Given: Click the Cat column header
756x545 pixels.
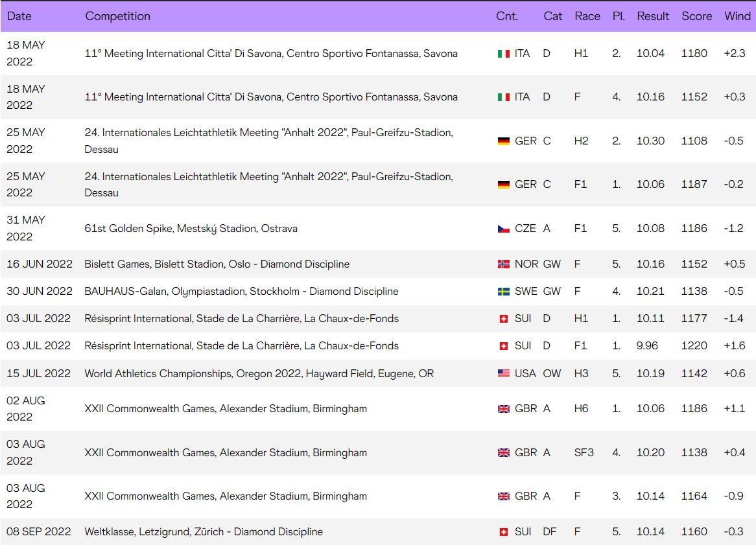Looking at the screenshot, I should [552, 16].
